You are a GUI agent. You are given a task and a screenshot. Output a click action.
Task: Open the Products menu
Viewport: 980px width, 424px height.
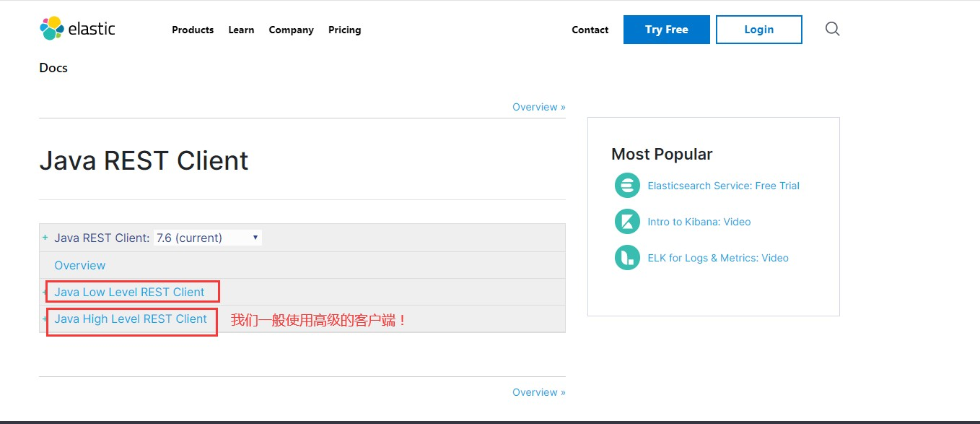tap(193, 30)
